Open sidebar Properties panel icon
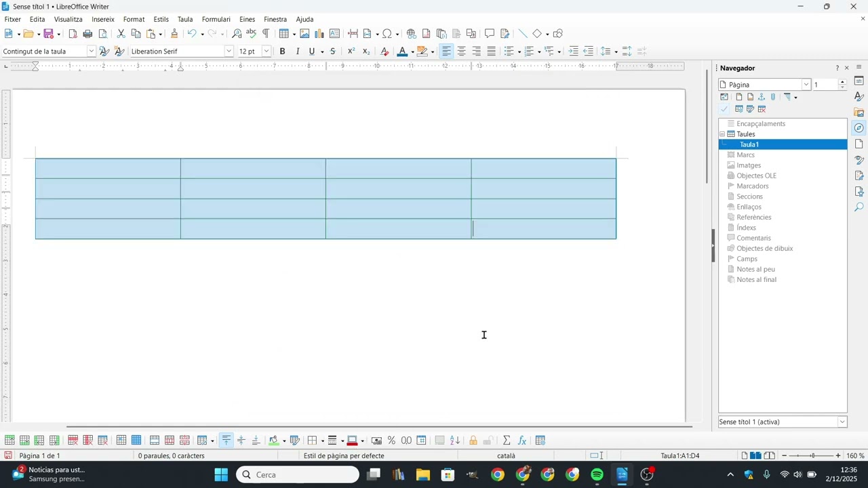 pos(859,81)
